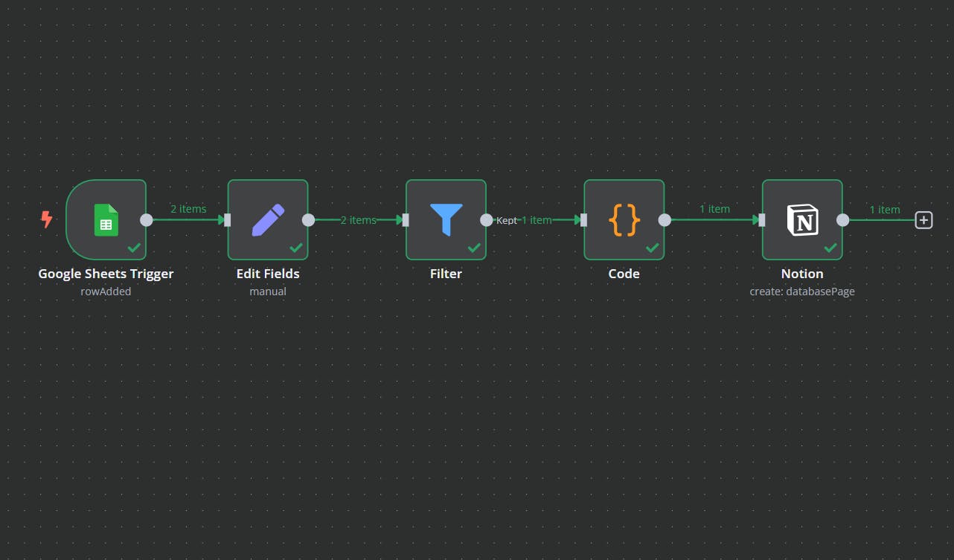
Task: Click the Google Sheets Trigger output connector
Action: point(147,219)
